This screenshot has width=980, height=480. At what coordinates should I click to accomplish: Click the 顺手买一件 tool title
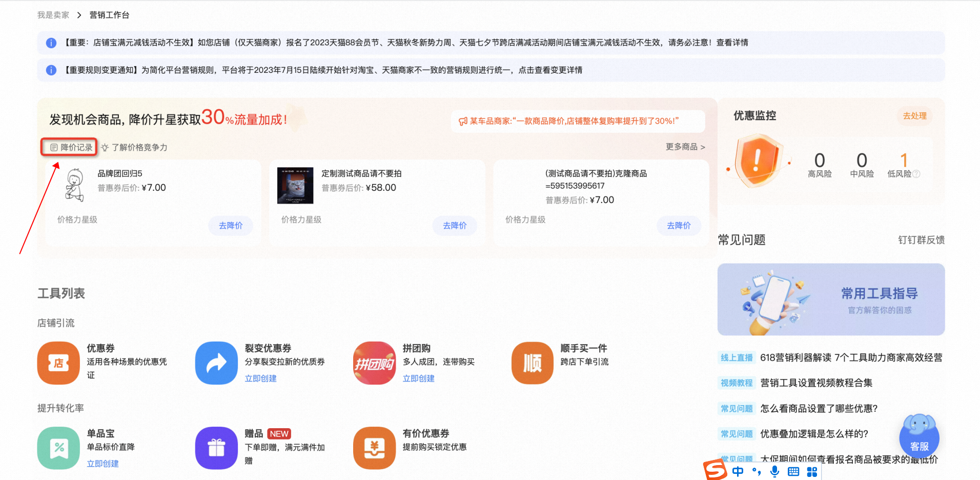[583, 349]
